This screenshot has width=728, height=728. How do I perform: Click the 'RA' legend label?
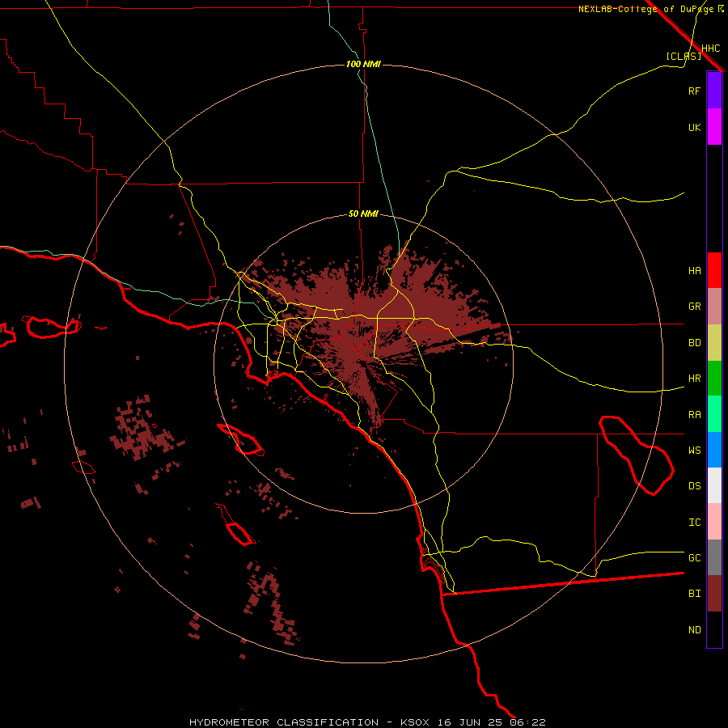coord(694,415)
